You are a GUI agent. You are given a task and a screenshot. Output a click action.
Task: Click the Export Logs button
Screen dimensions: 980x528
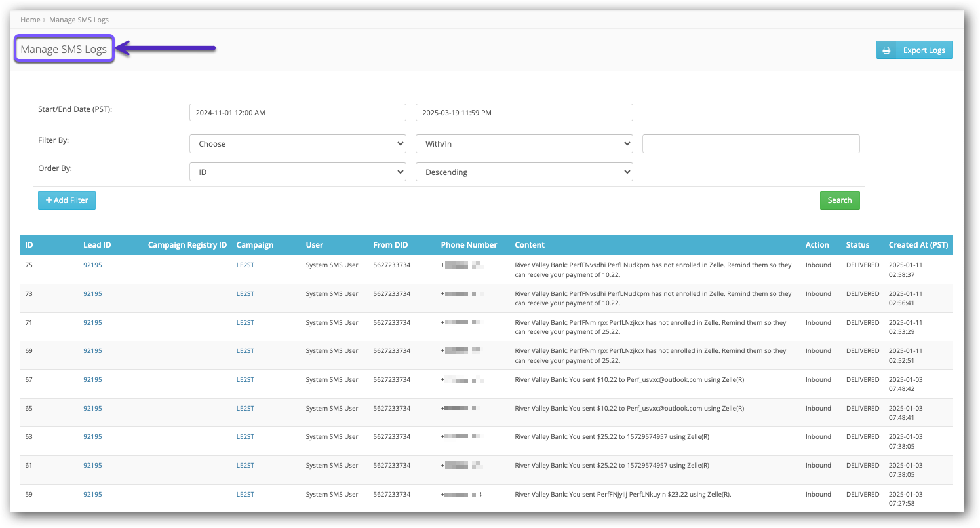point(914,50)
